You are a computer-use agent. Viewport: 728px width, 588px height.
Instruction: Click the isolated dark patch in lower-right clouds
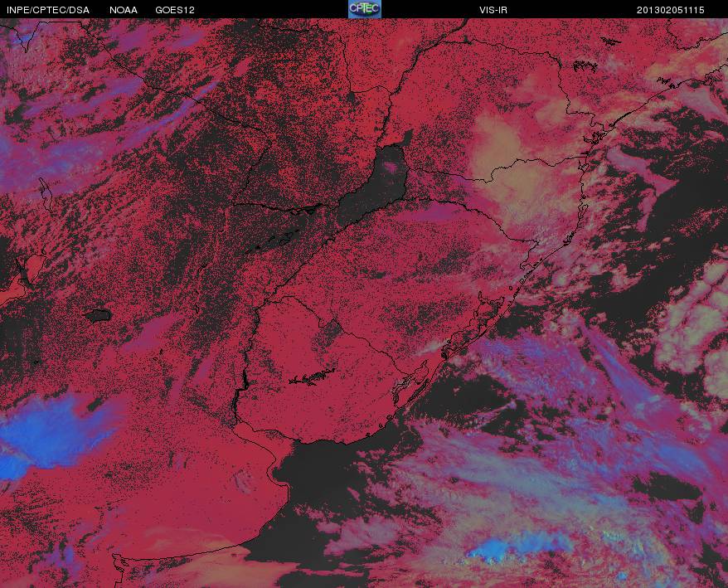[668, 487]
